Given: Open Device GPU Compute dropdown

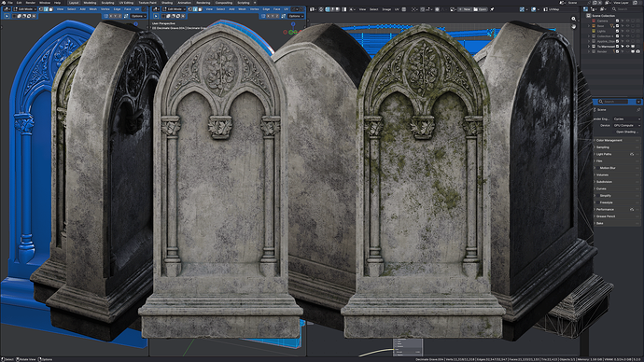Looking at the screenshot, I should coord(627,126).
